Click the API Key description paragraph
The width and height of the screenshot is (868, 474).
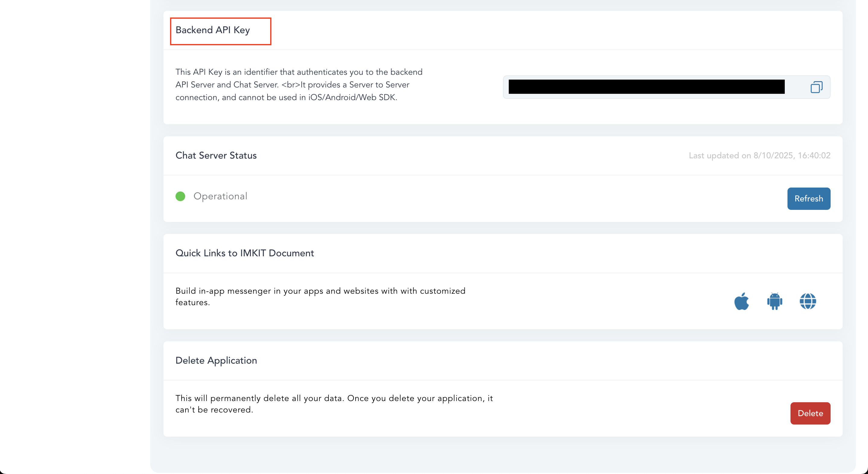pyautogui.click(x=299, y=84)
